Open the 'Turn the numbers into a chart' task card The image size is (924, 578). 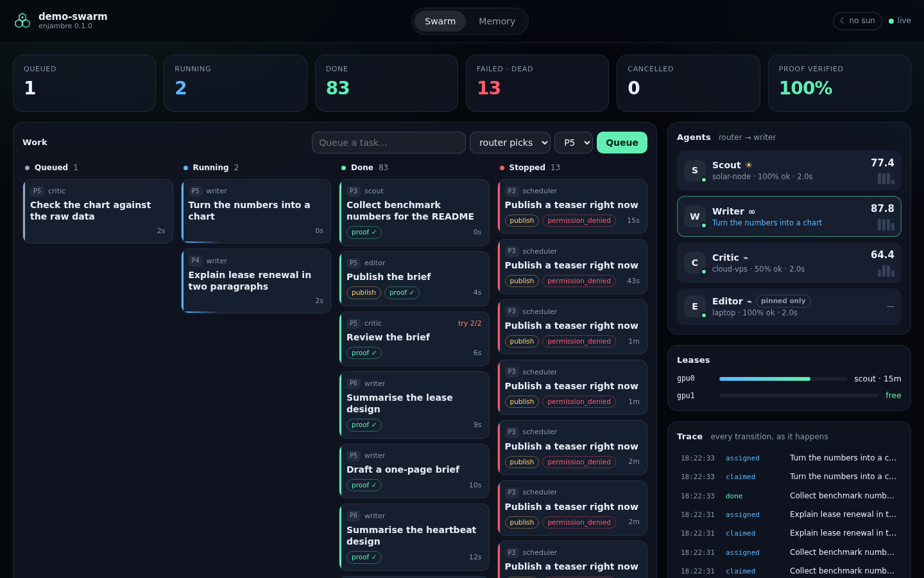(x=256, y=211)
